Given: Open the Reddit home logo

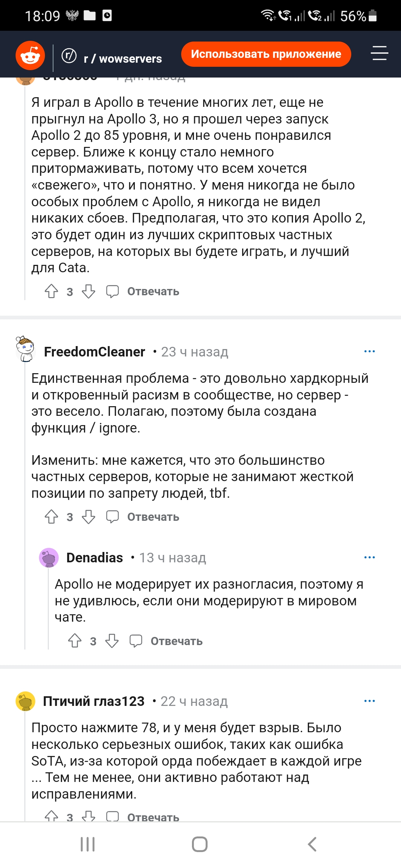Looking at the screenshot, I should (30, 56).
